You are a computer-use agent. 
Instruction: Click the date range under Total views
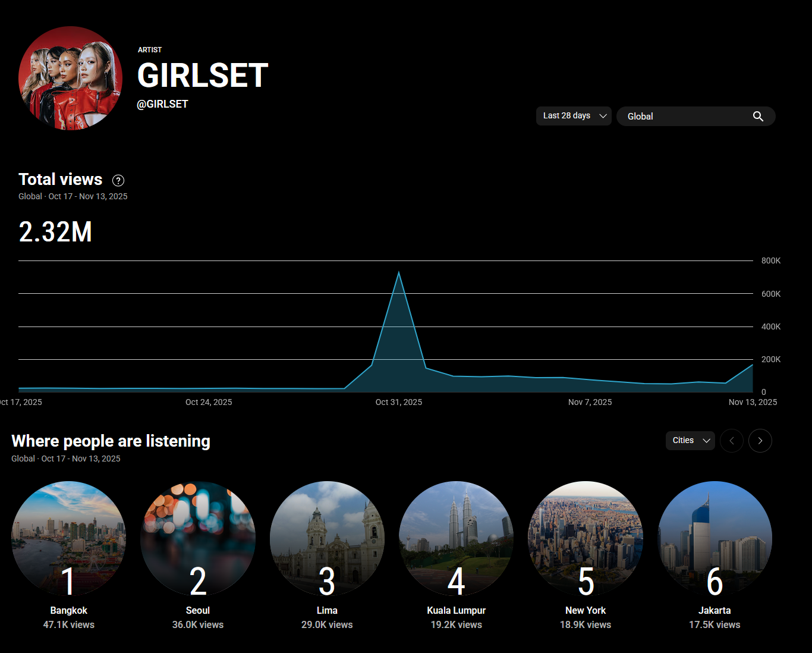pyautogui.click(x=88, y=196)
